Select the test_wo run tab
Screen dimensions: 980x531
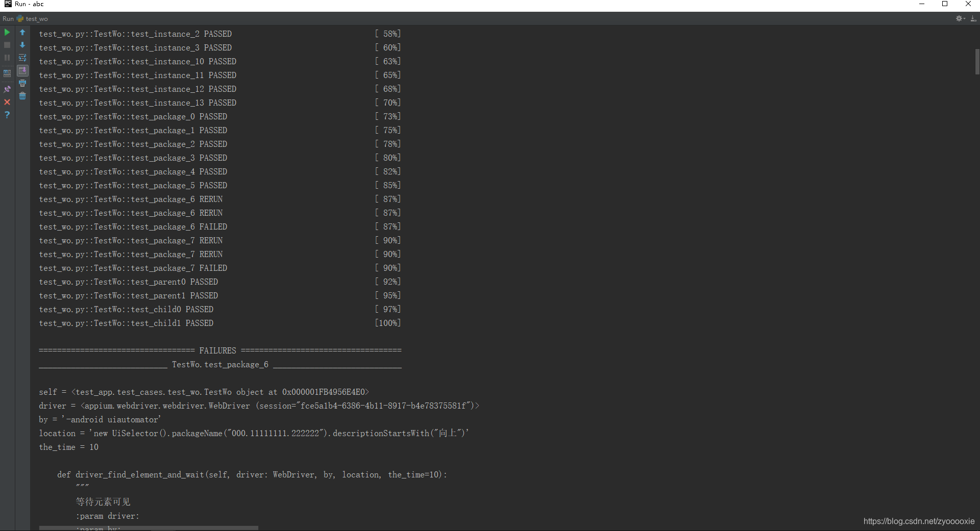(32, 19)
